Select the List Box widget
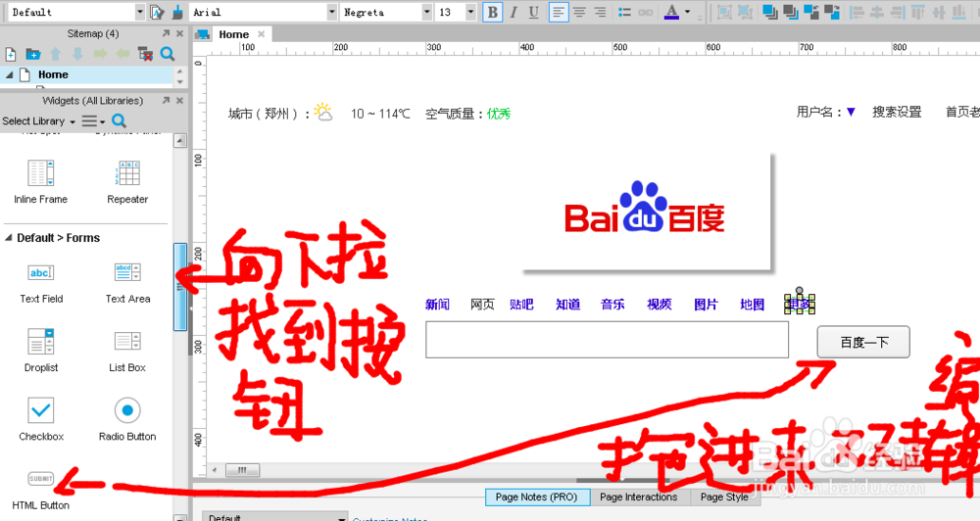Image resolution: width=980 pixels, height=521 pixels. 127,351
